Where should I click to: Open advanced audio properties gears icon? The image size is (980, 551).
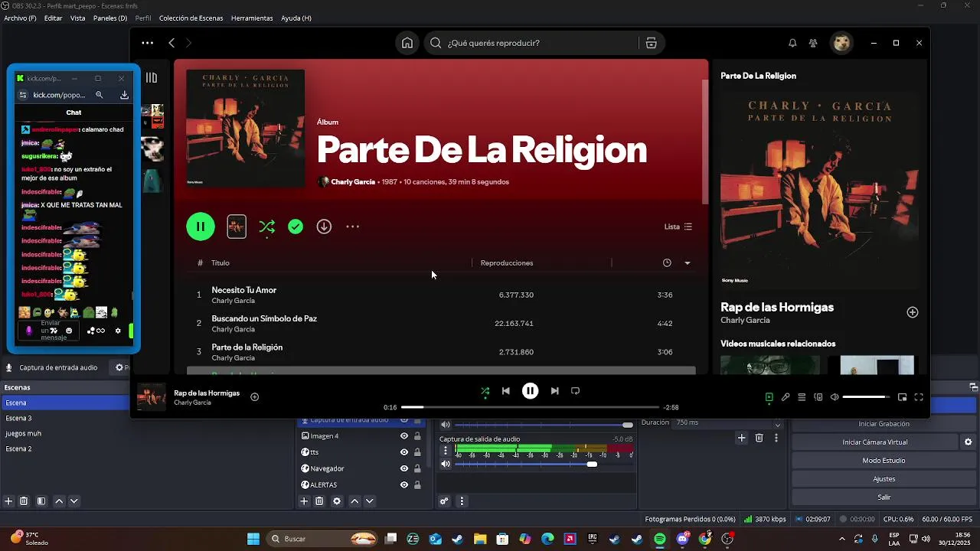(444, 501)
